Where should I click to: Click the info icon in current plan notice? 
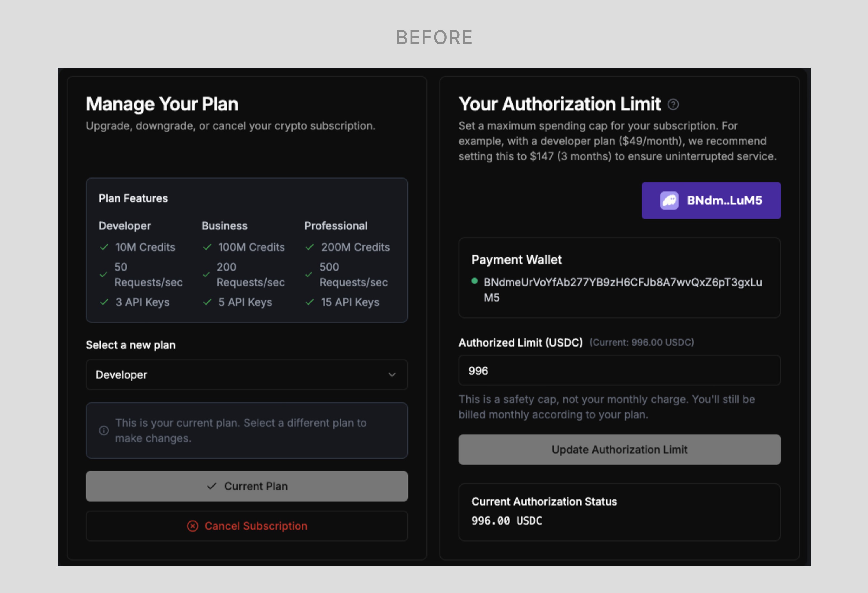pyautogui.click(x=104, y=431)
